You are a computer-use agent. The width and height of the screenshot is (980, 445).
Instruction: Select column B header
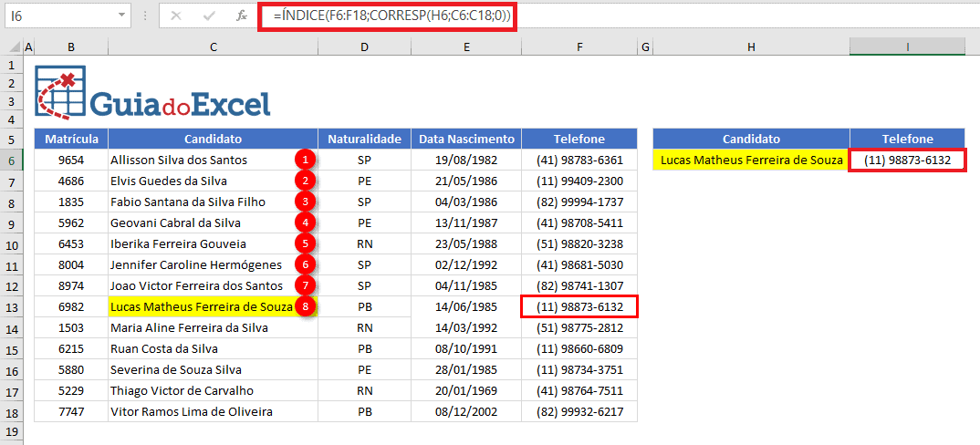pyautogui.click(x=70, y=47)
